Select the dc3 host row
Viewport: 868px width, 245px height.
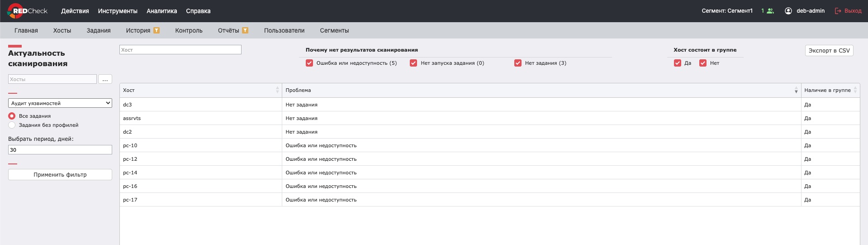[490, 105]
